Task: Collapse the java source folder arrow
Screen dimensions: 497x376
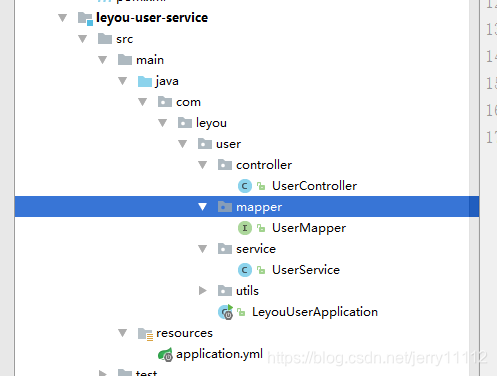Action: (x=122, y=81)
